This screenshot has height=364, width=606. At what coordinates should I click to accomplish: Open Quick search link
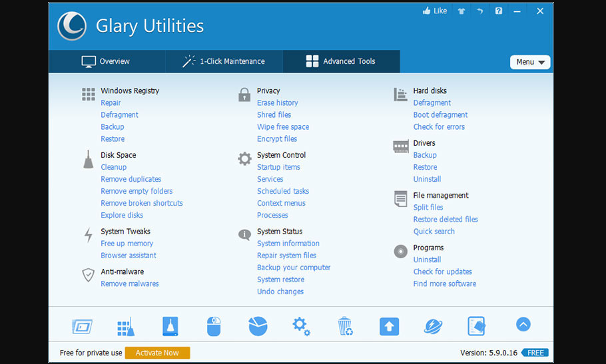pyautogui.click(x=434, y=231)
